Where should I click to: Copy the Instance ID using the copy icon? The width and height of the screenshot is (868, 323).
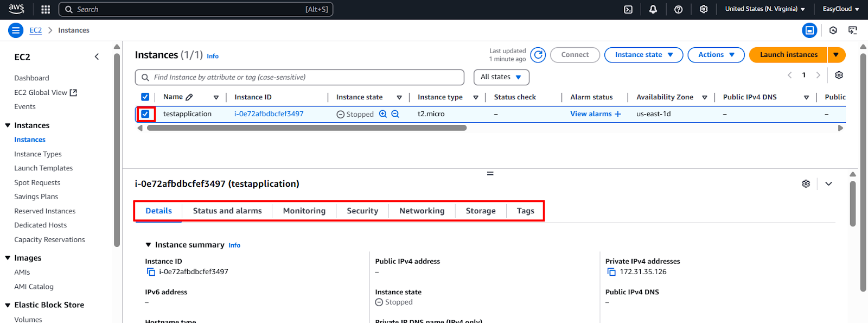151,272
